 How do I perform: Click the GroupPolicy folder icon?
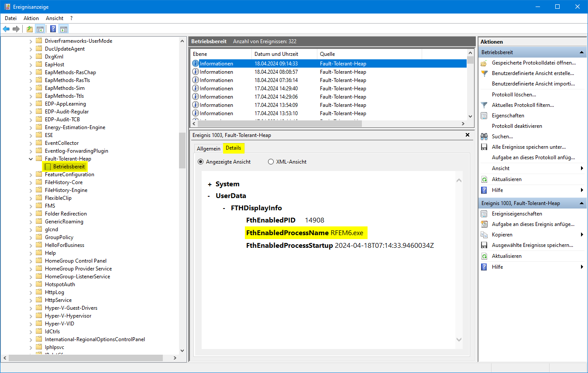(x=38, y=237)
